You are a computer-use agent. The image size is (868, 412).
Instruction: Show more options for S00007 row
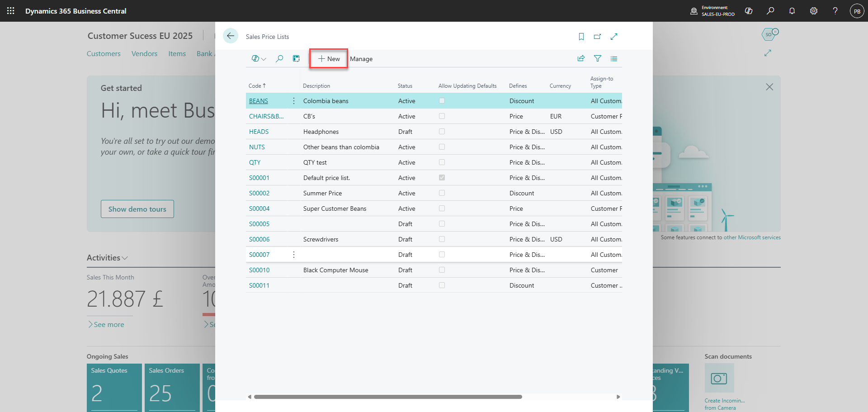pos(294,255)
